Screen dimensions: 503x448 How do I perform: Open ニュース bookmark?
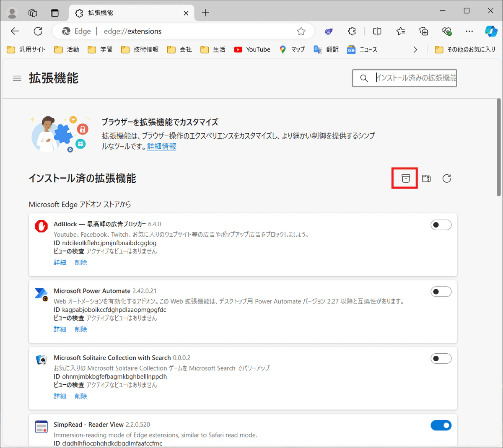tap(362, 49)
